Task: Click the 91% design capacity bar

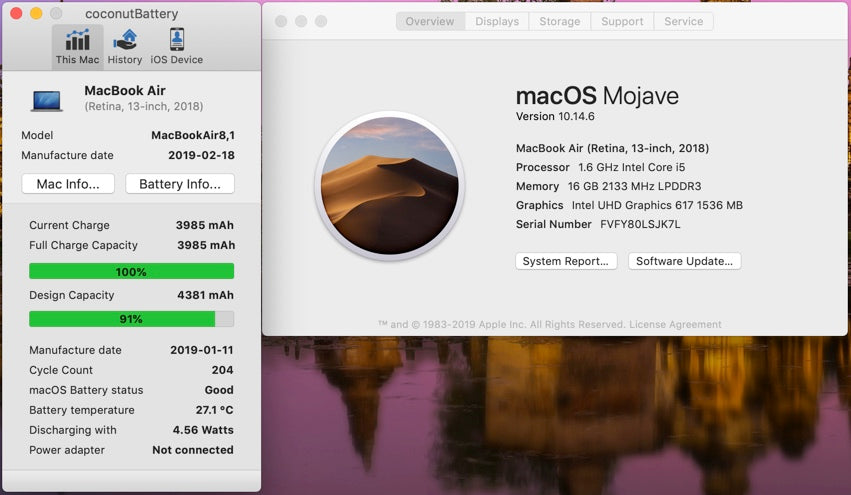Action: (x=131, y=319)
